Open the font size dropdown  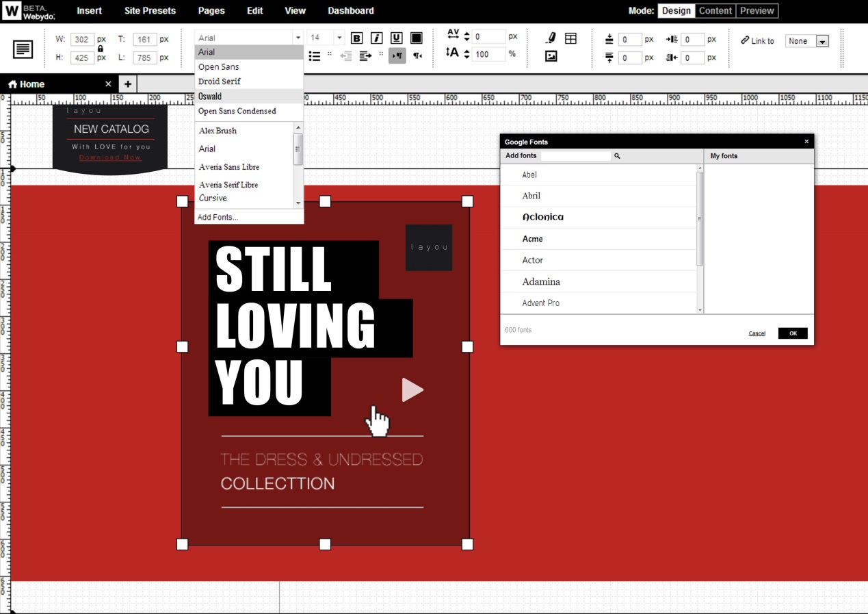click(x=339, y=38)
